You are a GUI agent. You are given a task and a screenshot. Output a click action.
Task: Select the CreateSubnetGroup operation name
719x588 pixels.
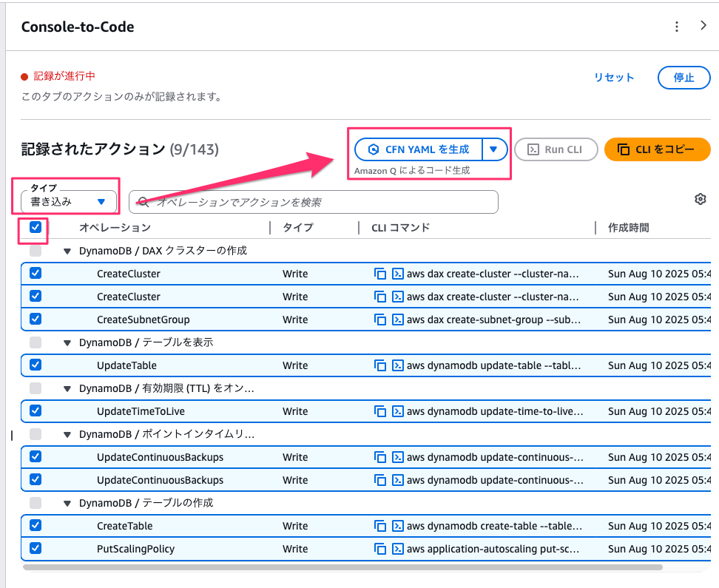tap(143, 320)
